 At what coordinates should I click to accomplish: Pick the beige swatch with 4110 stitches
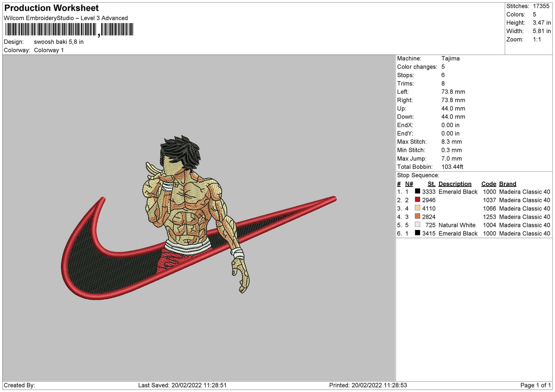(x=417, y=208)
